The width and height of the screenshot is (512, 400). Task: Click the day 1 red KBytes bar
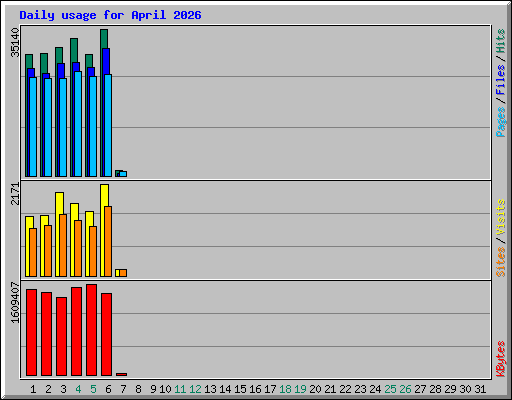click(x=31, y=333)
